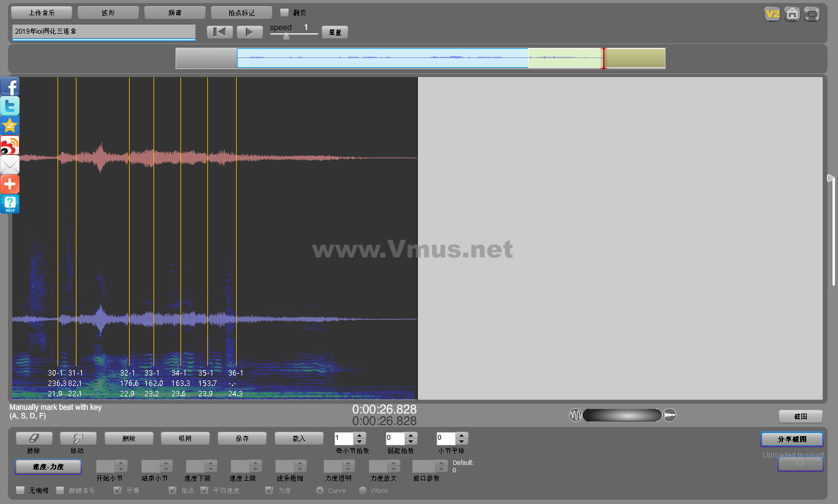Switch to the 频谱 spectrum view

click(x=174, y=12)
